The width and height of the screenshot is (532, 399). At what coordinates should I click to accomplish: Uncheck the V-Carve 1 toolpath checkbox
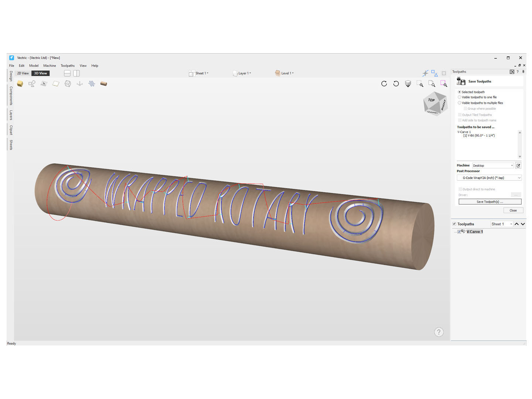459,232
